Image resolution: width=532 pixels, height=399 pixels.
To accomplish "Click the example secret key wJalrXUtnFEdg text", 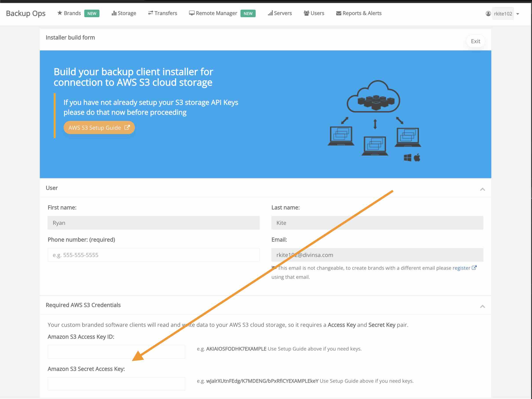I will click(x=262, y=381).
